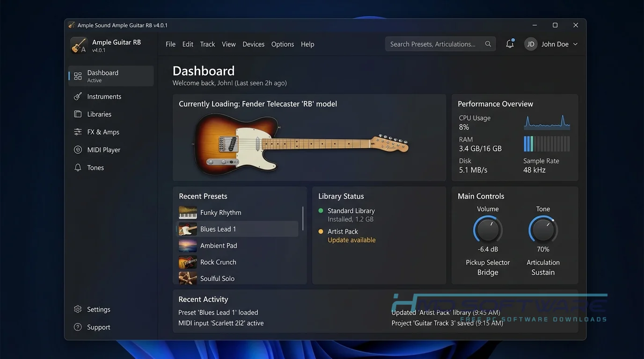Open the Edit menu
This screenshot has height=359, width=644.
(x=188, y=44)
